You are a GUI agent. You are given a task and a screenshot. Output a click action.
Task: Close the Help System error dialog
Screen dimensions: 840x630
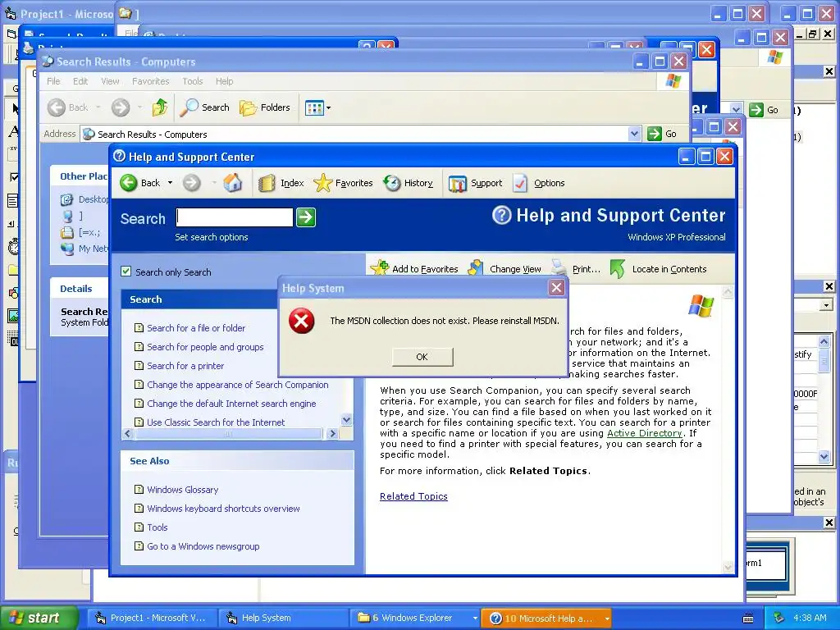(x=557, y=288)
